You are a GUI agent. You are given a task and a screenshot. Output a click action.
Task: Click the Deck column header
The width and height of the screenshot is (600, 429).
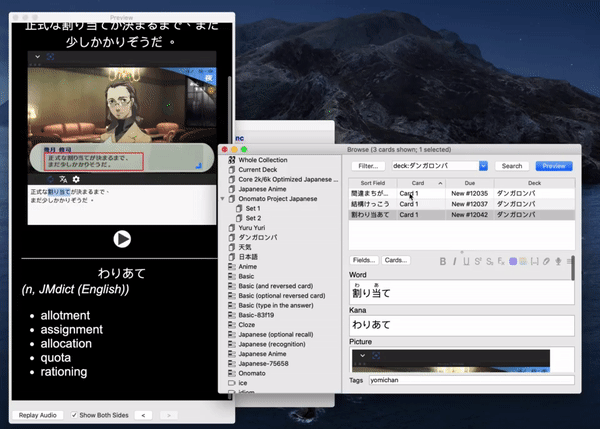coord(534,183)
